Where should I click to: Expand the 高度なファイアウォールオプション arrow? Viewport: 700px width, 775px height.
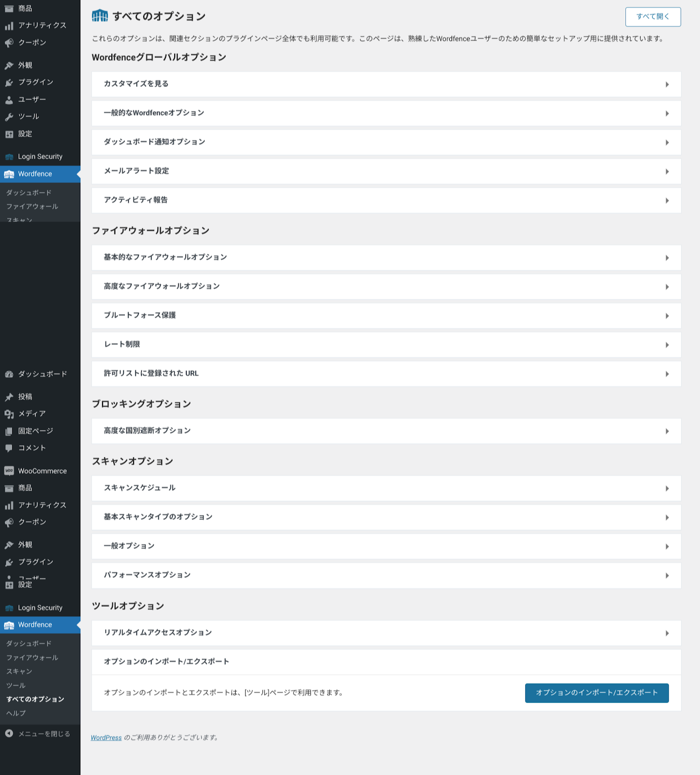(667, 287)
